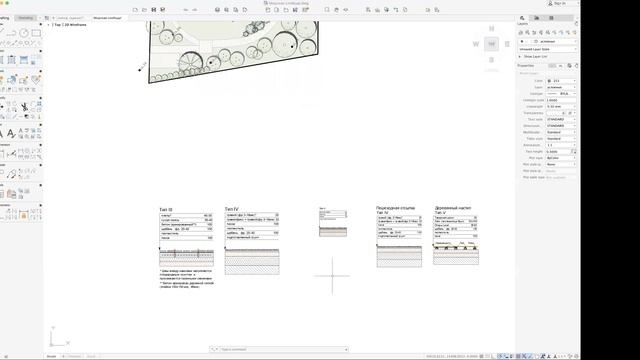Select the Circle drawing tool
Screen dimensions: 640x360
point(24,33)
